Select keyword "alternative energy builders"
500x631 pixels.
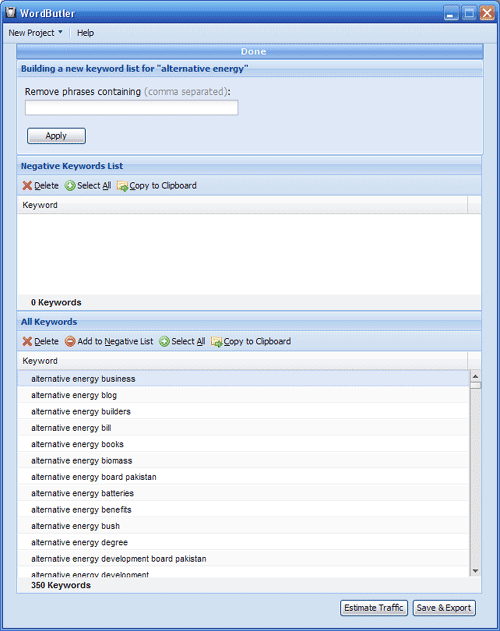click(x=243, y=411)
